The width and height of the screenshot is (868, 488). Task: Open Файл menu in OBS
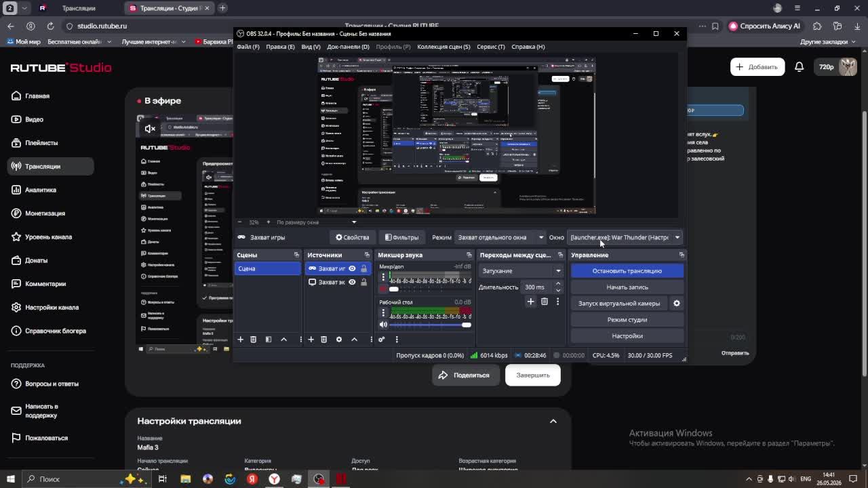(x=248, y=47)
